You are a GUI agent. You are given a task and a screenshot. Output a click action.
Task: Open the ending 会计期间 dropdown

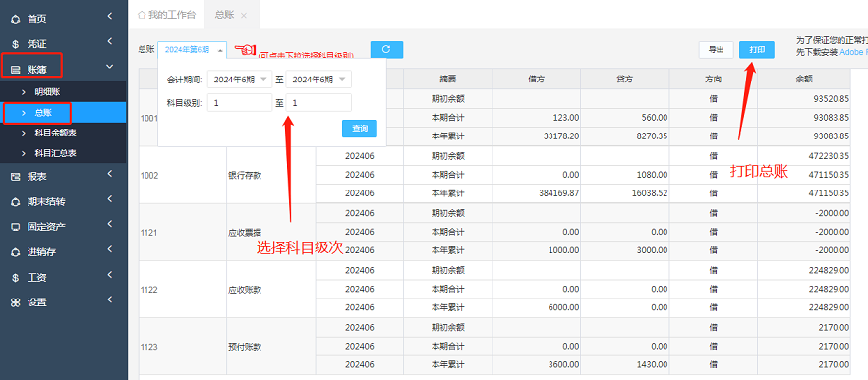[x=318, y=80]
